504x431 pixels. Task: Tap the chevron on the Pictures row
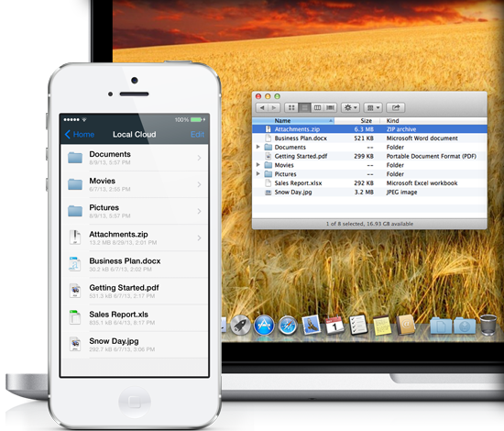[199, 211]
